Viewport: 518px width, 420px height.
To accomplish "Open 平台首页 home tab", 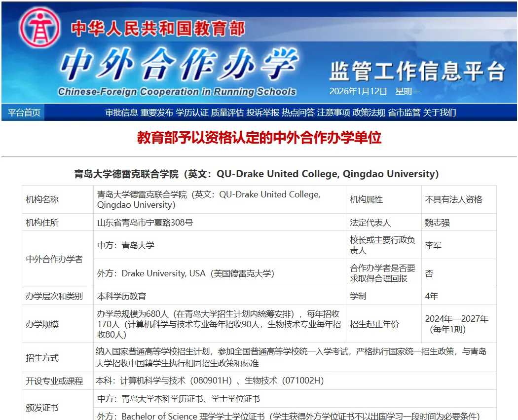I will pyautogui.click(x=24, y=113).
